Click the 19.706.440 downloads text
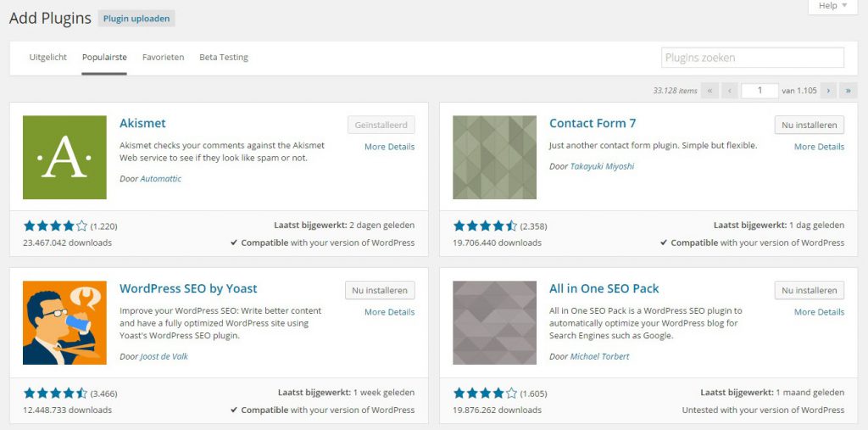Screen dimensions: 868x430 (x=497, y=243)
